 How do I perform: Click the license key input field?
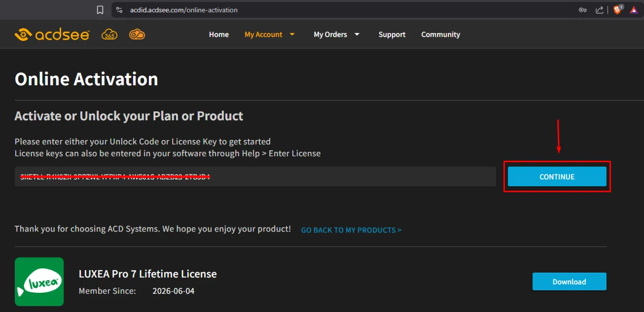[x=255, y=176]
